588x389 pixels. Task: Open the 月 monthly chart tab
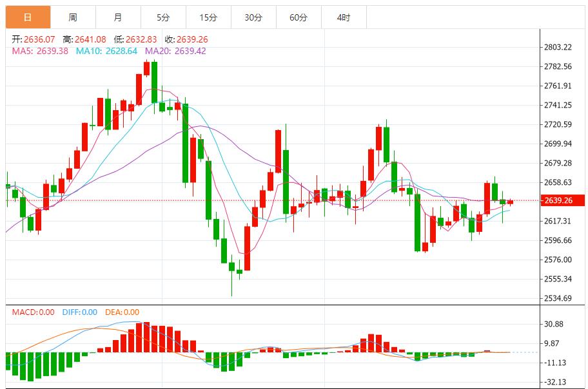(x=117, y=17)
